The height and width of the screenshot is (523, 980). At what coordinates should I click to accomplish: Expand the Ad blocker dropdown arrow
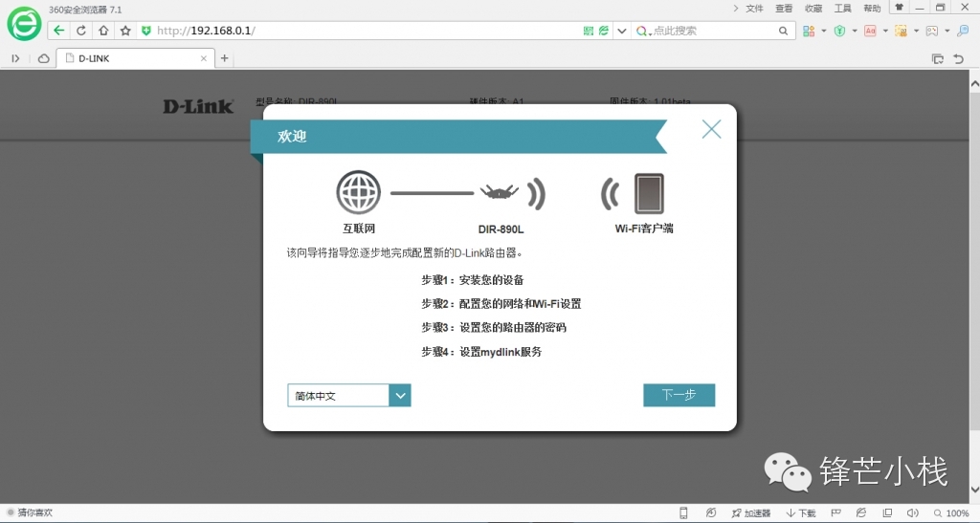tap(885, 31)
